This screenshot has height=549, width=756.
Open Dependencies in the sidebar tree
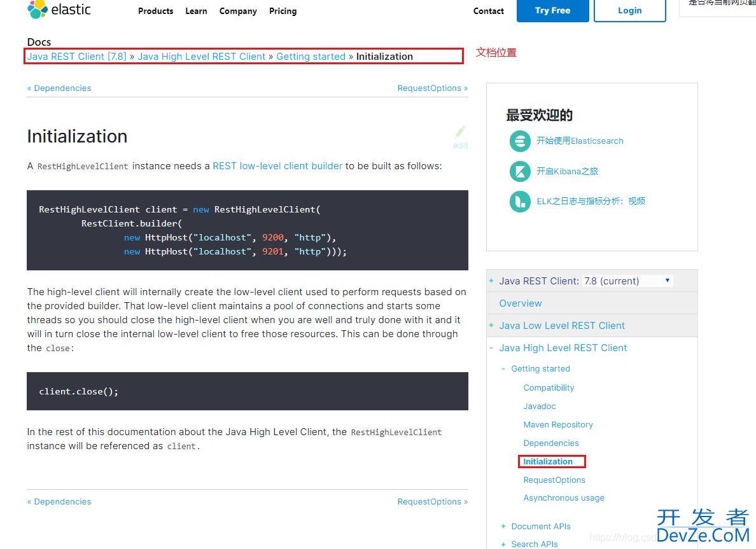pyautogui.click(x=550, y=443)
